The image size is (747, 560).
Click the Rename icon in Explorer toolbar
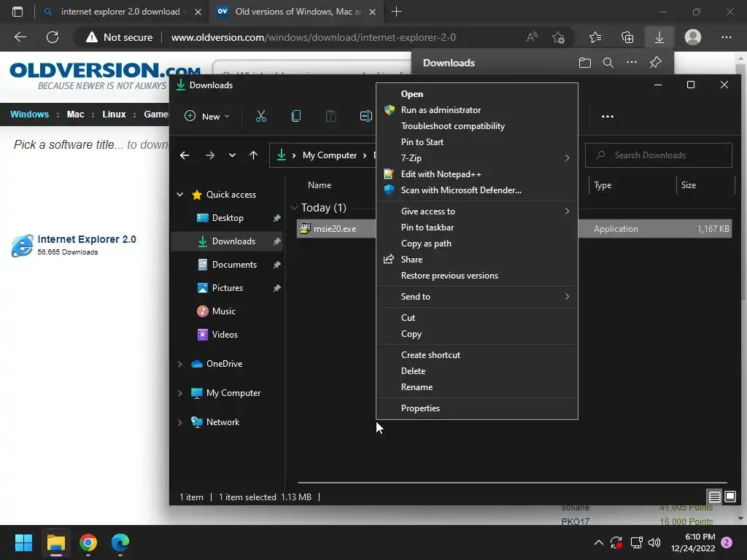[365, 116]
